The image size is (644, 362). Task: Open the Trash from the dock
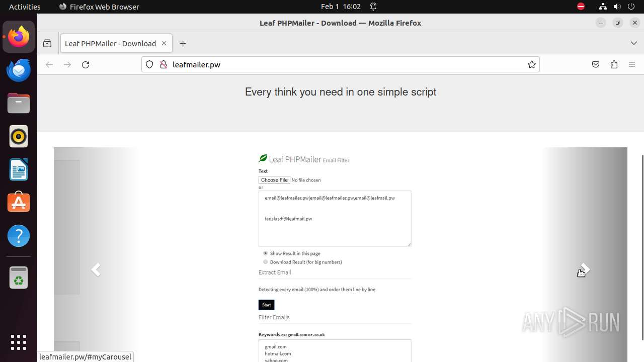coord(19,278)
